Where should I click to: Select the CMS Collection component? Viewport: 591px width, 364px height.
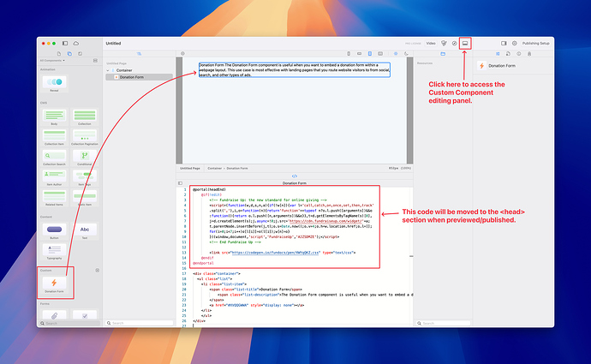coord(85,116)
